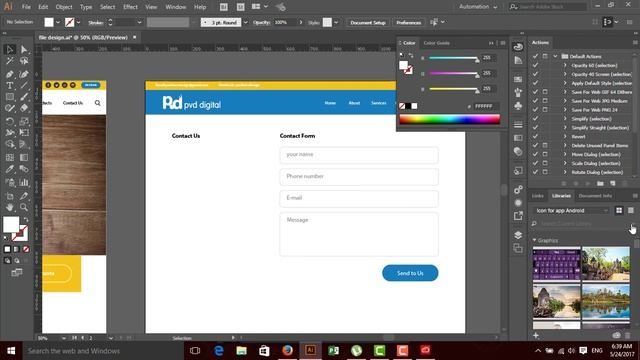This screenshot has width=640, height=360.
Task: Toggle checkmark for Apply Default Style action
Action: tap(535, 83)
